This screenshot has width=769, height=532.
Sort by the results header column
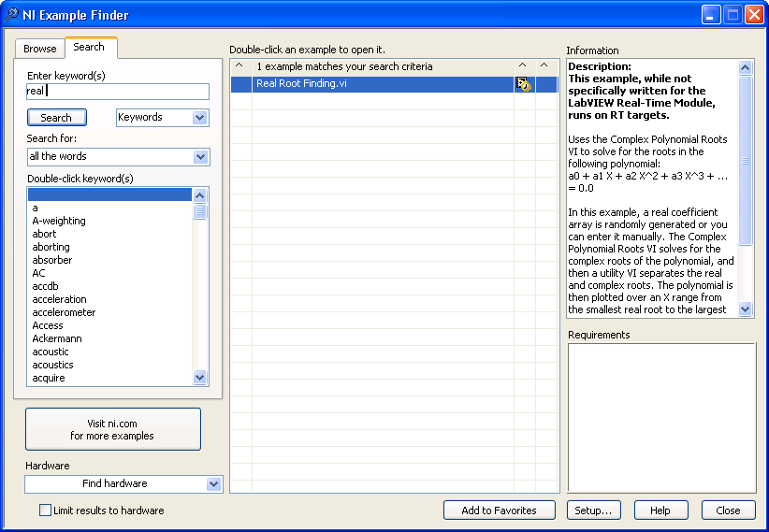(x=383, y=66)
